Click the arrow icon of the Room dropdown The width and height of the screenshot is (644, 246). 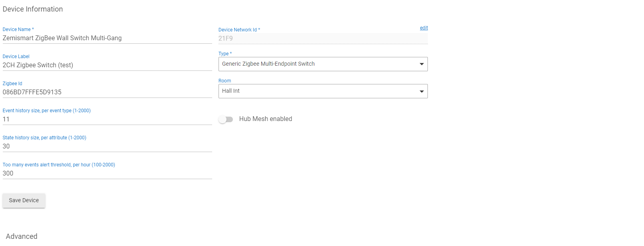pyautogui.click(x=421, y=92)
